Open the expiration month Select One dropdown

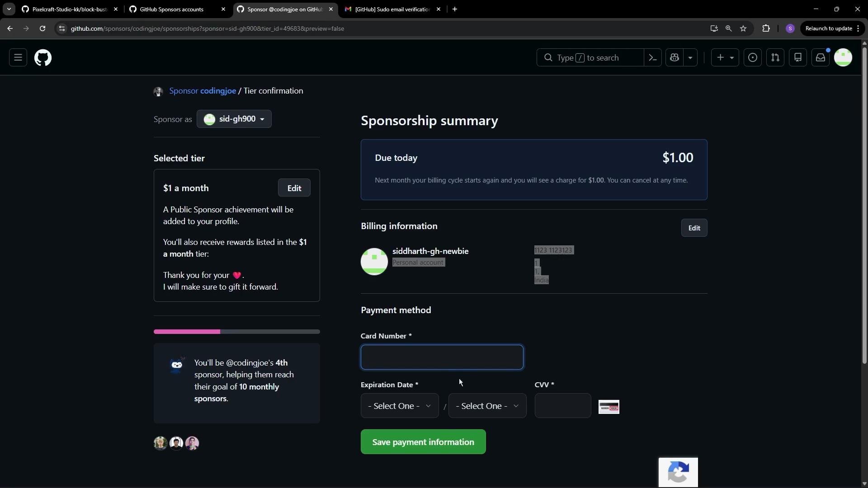(400, 406)
